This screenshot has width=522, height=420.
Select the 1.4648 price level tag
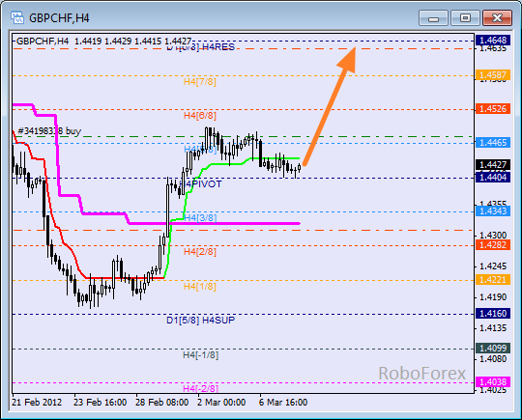493,41
